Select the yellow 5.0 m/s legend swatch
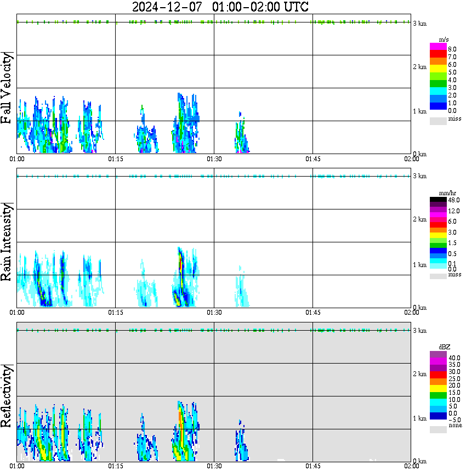The image size is (466, 476). tap(438, 69)
